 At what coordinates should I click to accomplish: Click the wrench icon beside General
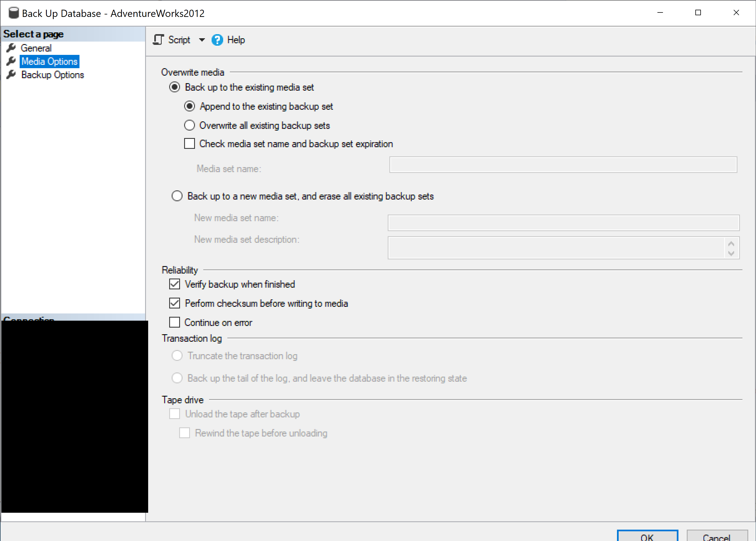coord(11,48)
